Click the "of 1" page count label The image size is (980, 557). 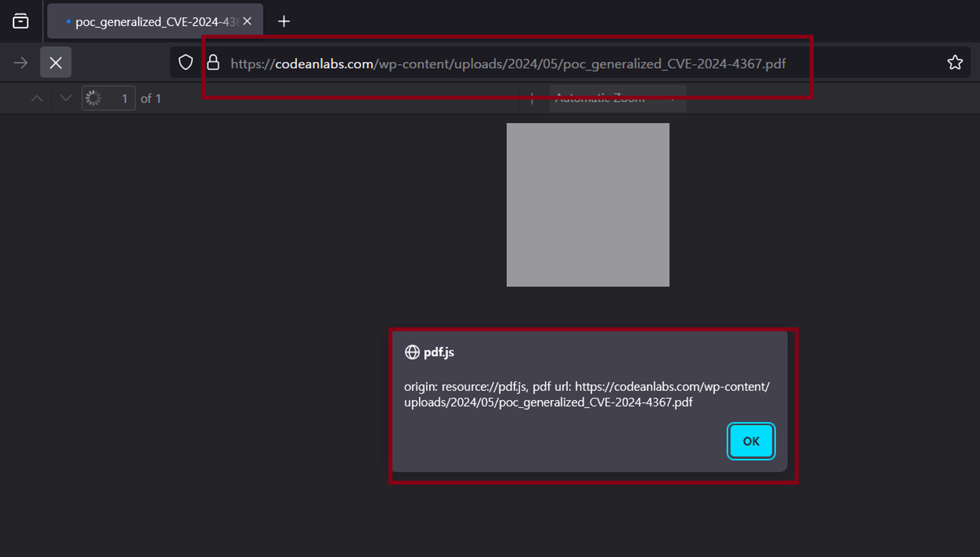[x=151, y=98]
